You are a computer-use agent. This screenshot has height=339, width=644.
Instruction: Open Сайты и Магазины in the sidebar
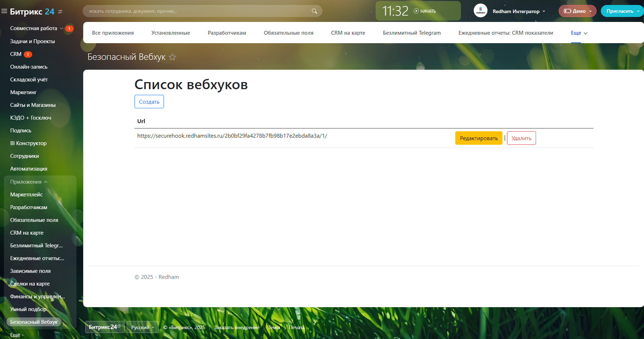pos(33,105)
